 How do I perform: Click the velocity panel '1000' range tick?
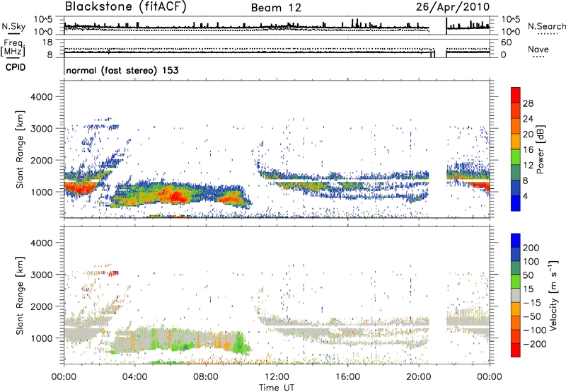[x=41, y=338]
